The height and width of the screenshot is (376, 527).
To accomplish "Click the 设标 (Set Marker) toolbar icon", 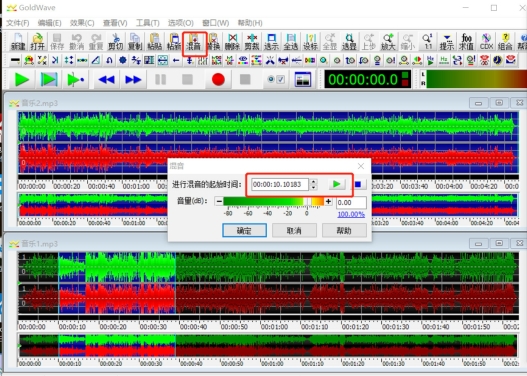I will click(310, 42).
